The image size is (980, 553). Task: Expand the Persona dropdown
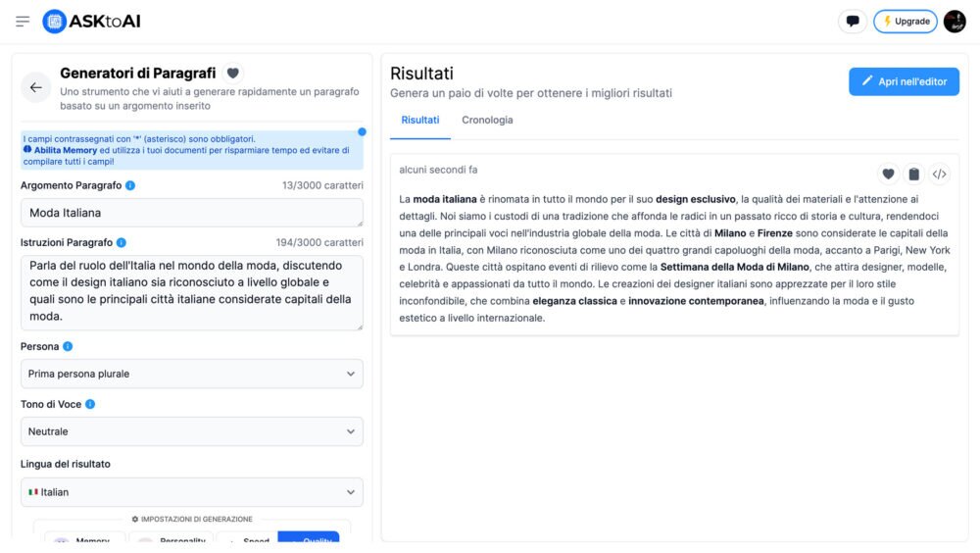click(x=191, y=374)
